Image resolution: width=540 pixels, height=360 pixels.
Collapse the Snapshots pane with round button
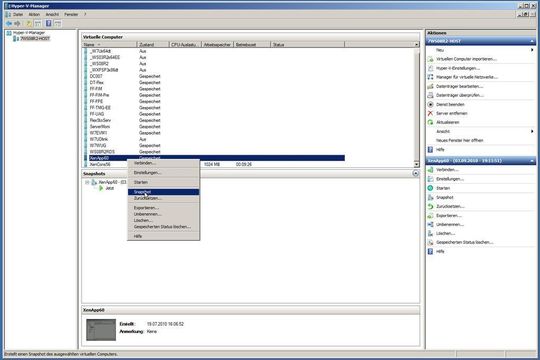(x=416, y=174)
